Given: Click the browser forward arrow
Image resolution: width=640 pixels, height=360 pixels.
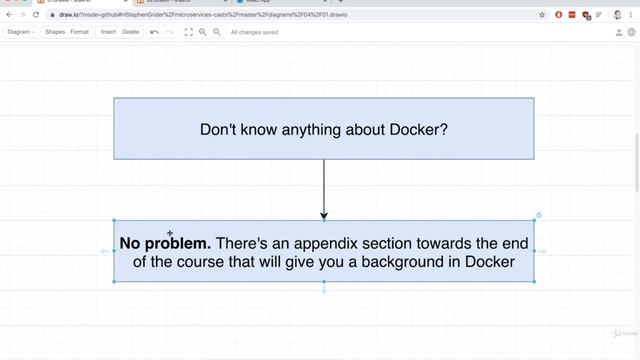Looking at the screenshot, I should point(22,15).
